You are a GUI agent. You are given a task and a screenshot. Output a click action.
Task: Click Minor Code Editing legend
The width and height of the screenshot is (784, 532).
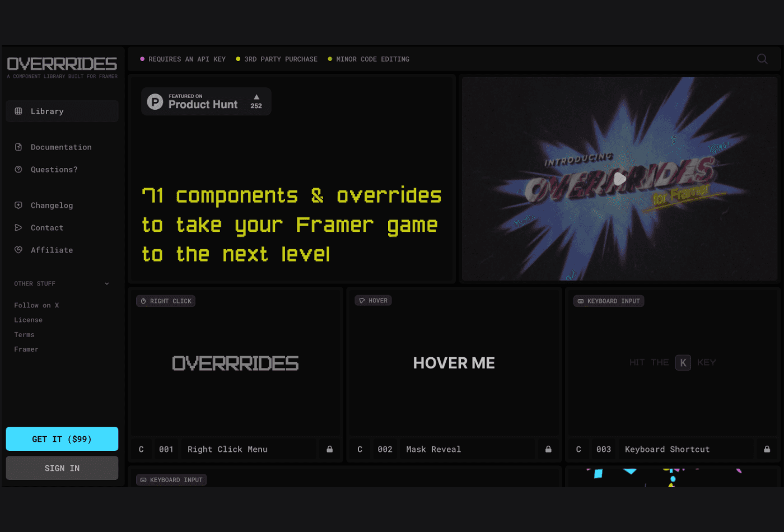coord(368,59)
